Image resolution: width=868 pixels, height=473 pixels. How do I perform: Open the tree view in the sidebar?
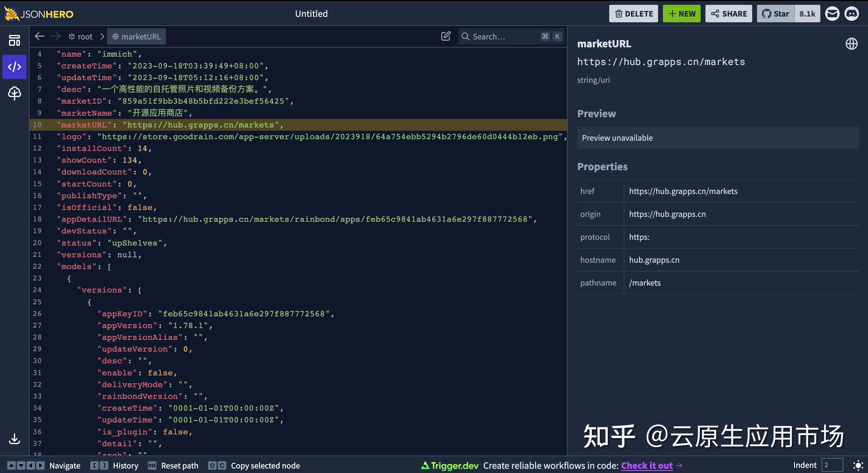(x=14, y=94)
